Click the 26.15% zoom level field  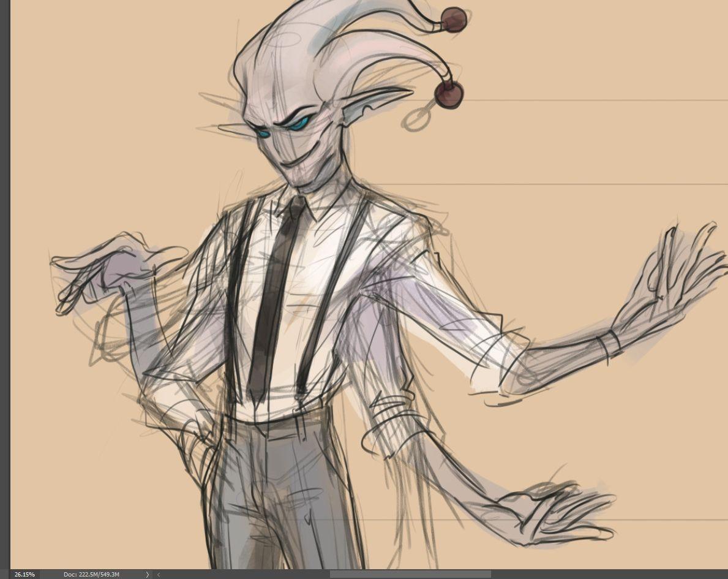24,574
